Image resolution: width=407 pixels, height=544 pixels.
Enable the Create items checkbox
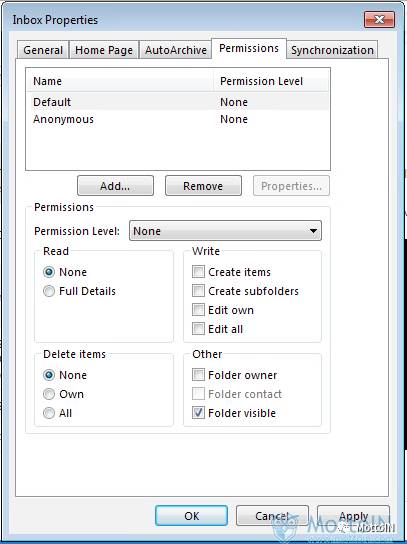(x=198, y=272)
